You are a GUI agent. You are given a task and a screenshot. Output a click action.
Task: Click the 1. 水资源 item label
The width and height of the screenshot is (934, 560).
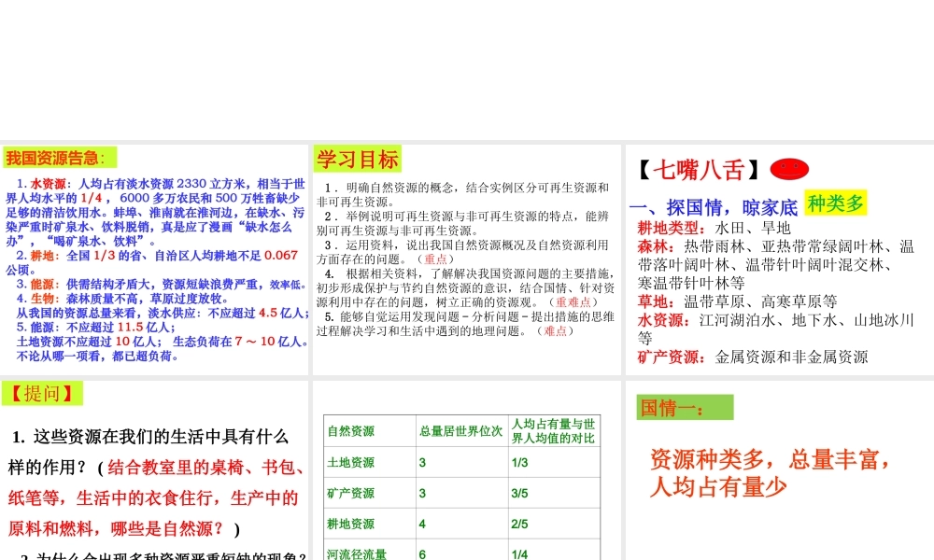pyautogui.click(x=41, y=184)
